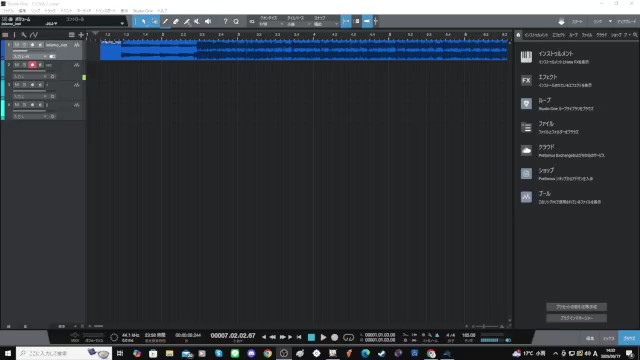Solo track 2 with the S button

coord(24,65)
